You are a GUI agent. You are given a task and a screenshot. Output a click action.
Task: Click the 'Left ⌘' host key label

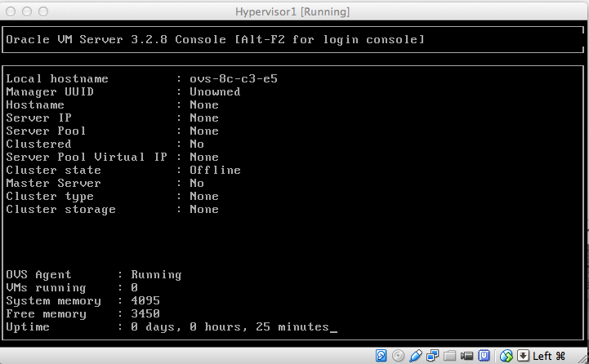pyautogui.click(x=549, y=356)
